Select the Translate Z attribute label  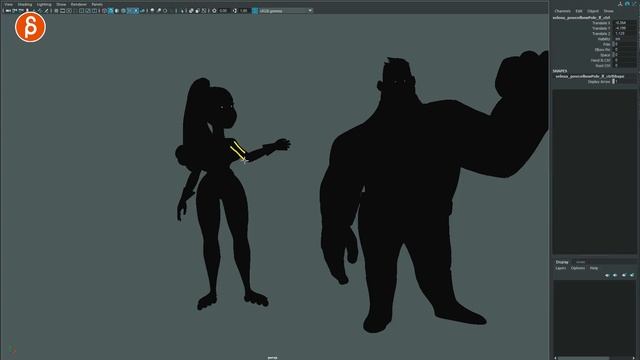[601, 33]
